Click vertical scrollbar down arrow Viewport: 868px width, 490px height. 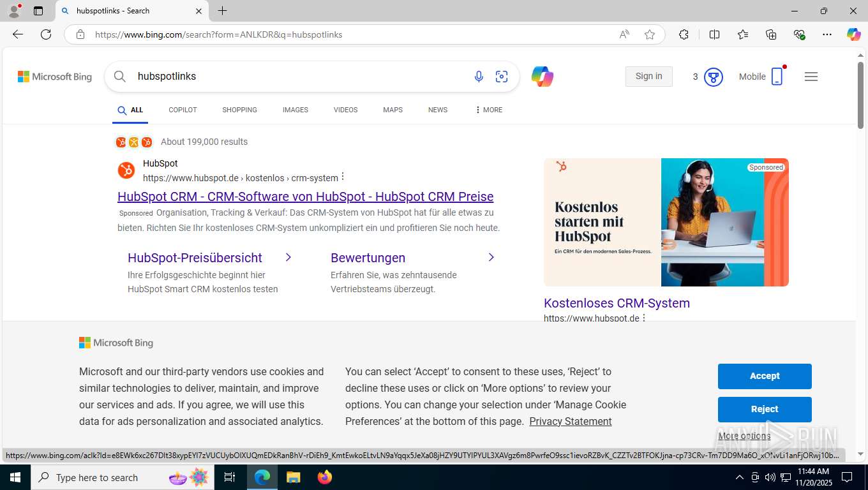[860, 454]
